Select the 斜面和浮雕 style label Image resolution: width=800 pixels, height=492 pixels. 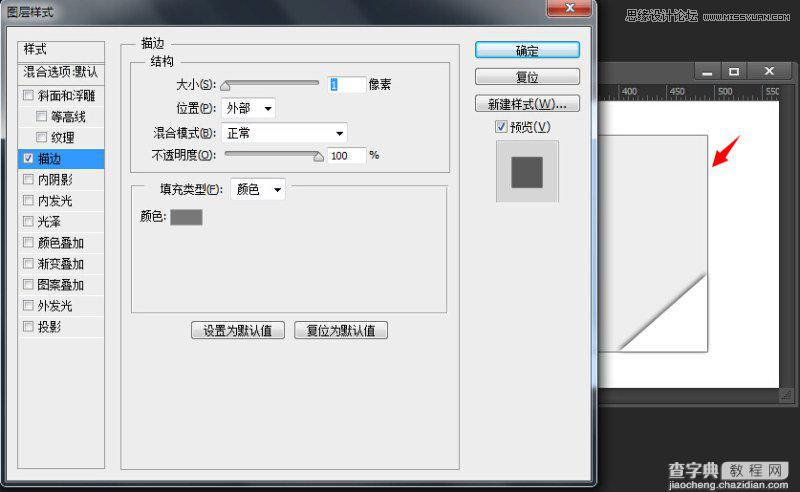pos(66,95)
